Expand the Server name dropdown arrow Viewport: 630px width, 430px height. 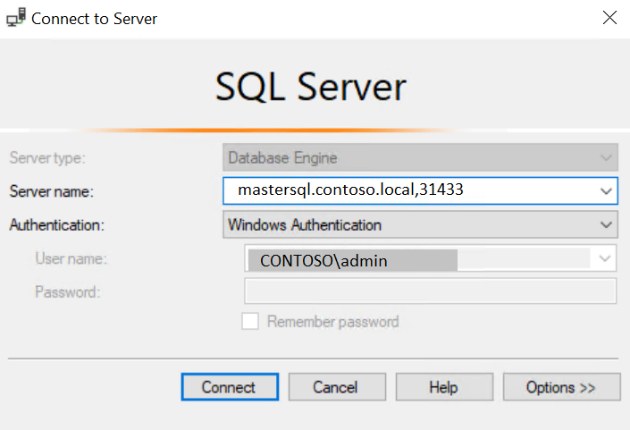coord(606,191)
